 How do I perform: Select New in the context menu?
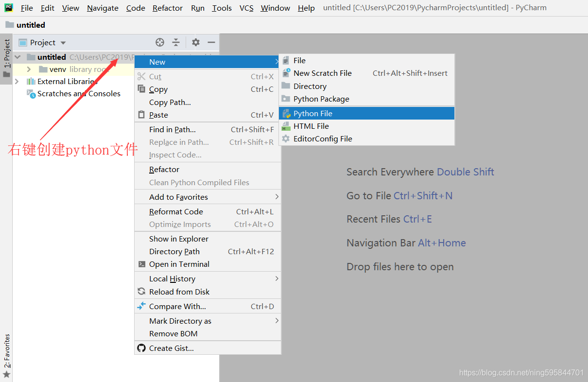[208, 62]
